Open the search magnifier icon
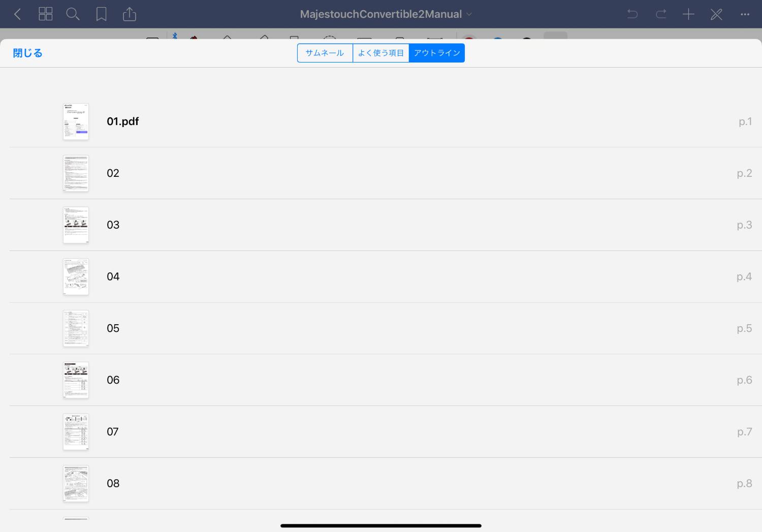Image resolution: width=762 pixels, height=532 pixels. coord(73,14)
